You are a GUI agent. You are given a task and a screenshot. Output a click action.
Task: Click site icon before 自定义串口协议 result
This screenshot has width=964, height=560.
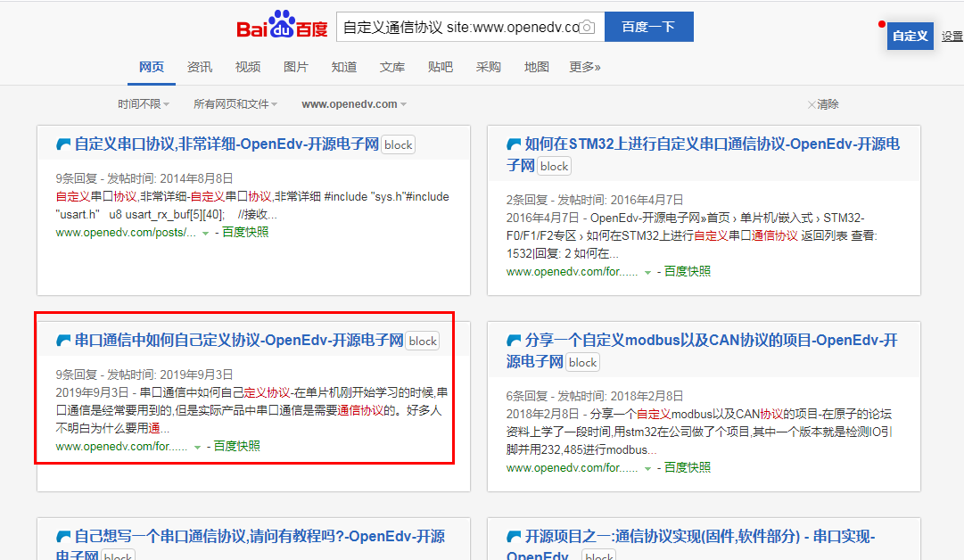[63, 144]
